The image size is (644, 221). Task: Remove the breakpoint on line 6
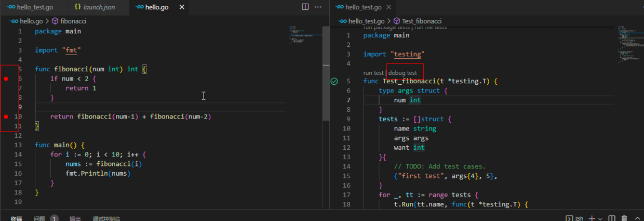6,79
